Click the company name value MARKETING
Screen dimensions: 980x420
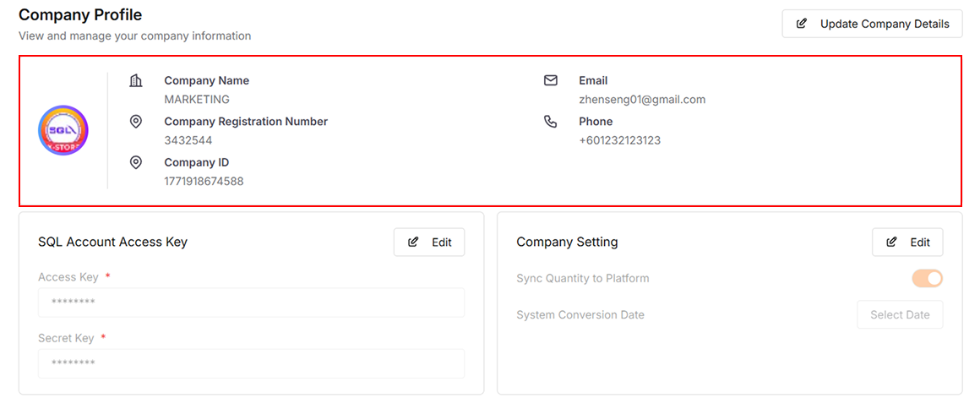(x=197, y=100)
